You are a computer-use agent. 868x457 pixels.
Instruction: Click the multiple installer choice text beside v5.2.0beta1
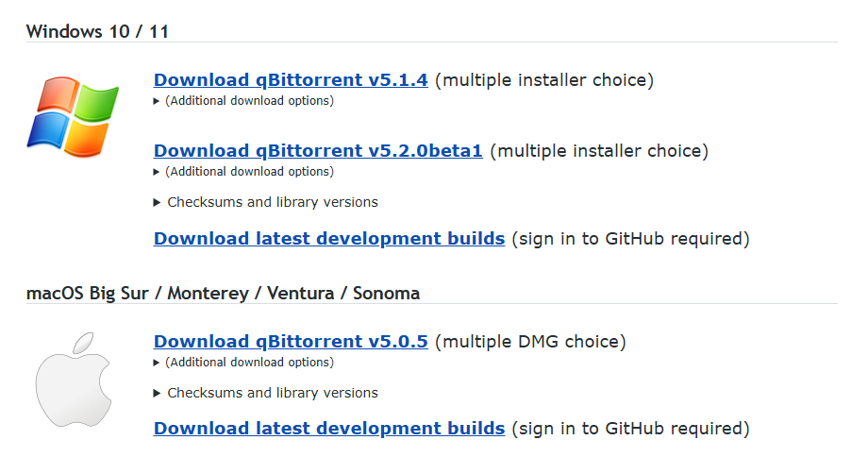(599, 151)
